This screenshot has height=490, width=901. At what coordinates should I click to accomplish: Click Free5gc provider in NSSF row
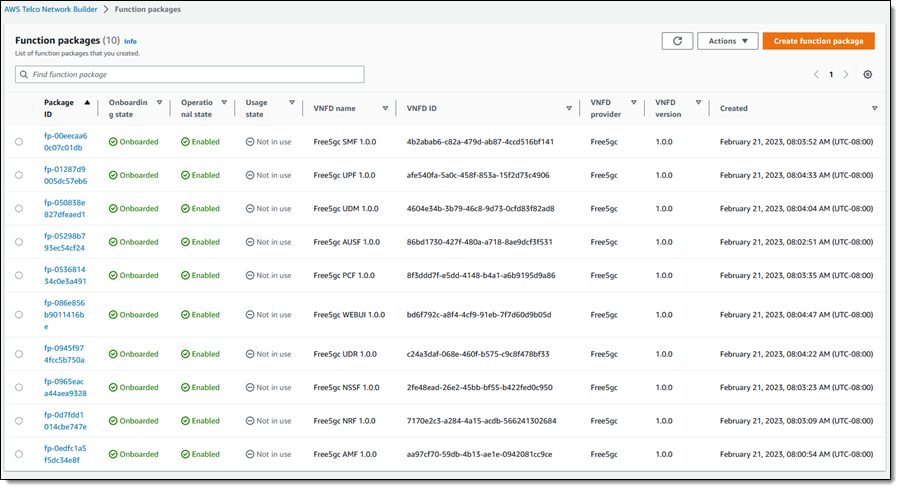pyautogui.click(x=604, y=387)
